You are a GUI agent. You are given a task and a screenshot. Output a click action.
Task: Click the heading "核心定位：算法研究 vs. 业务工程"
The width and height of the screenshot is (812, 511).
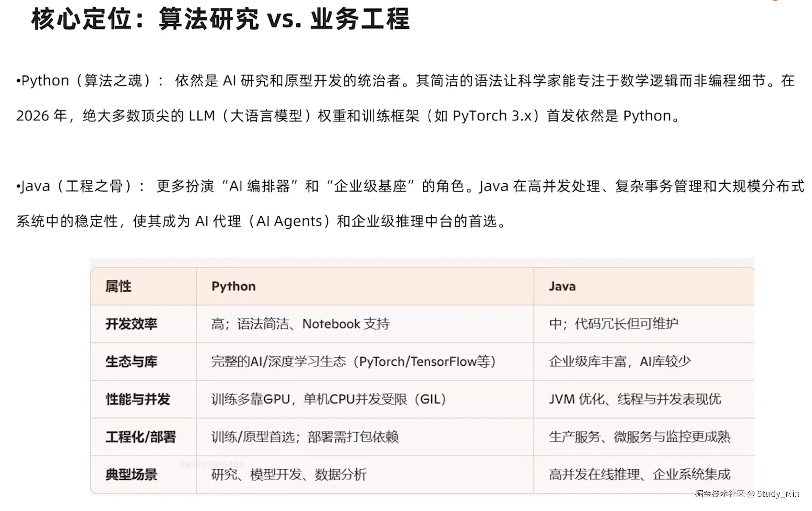[220, 19]
